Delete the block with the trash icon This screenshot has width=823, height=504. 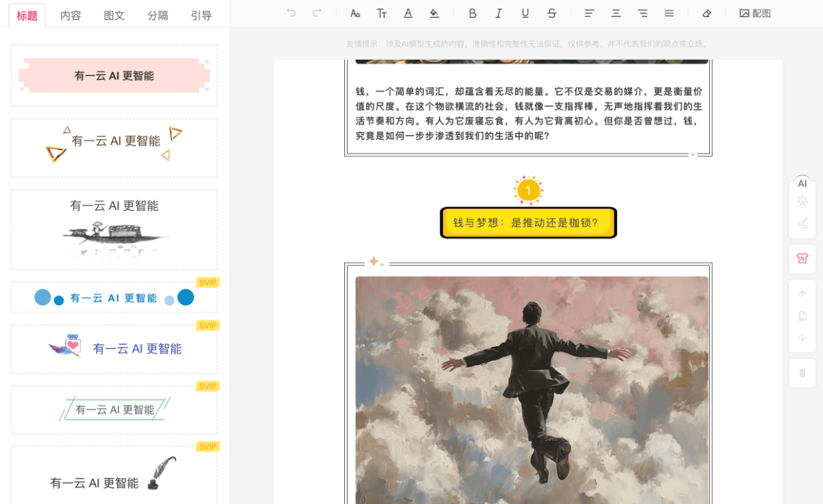[x=802, y=373]
